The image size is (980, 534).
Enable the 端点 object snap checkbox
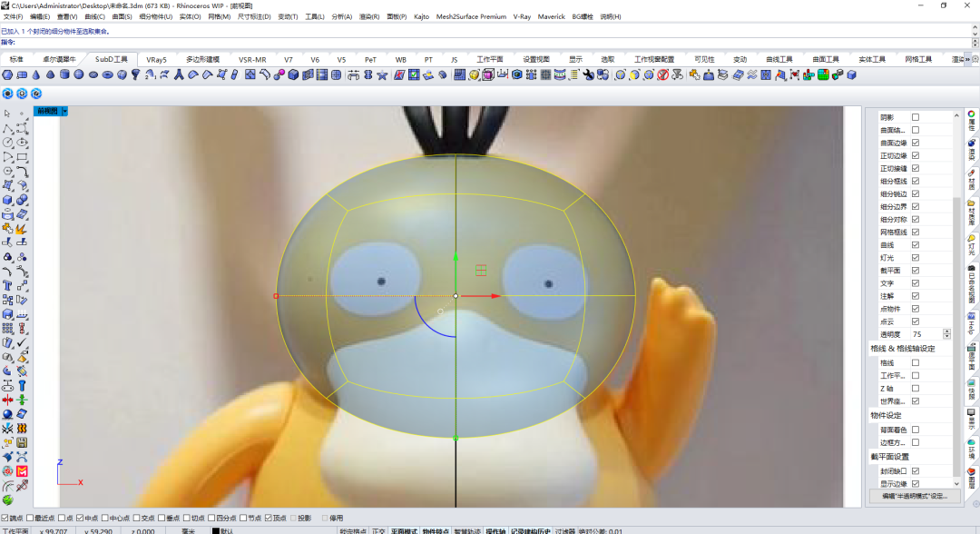tap(5, 518)
